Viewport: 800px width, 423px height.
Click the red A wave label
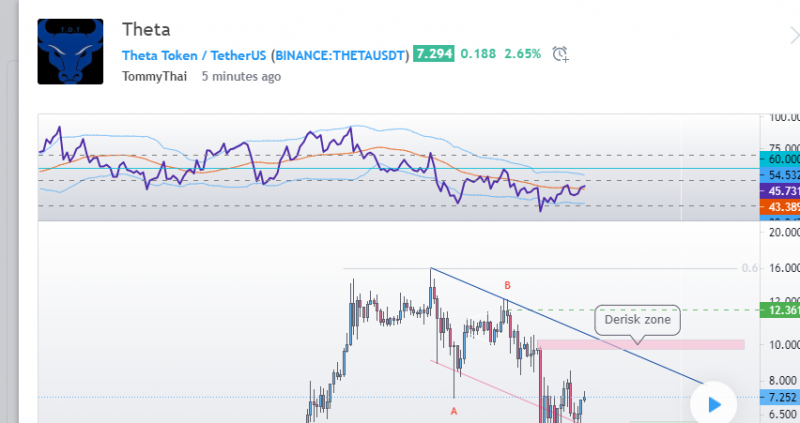coord(454,411)
